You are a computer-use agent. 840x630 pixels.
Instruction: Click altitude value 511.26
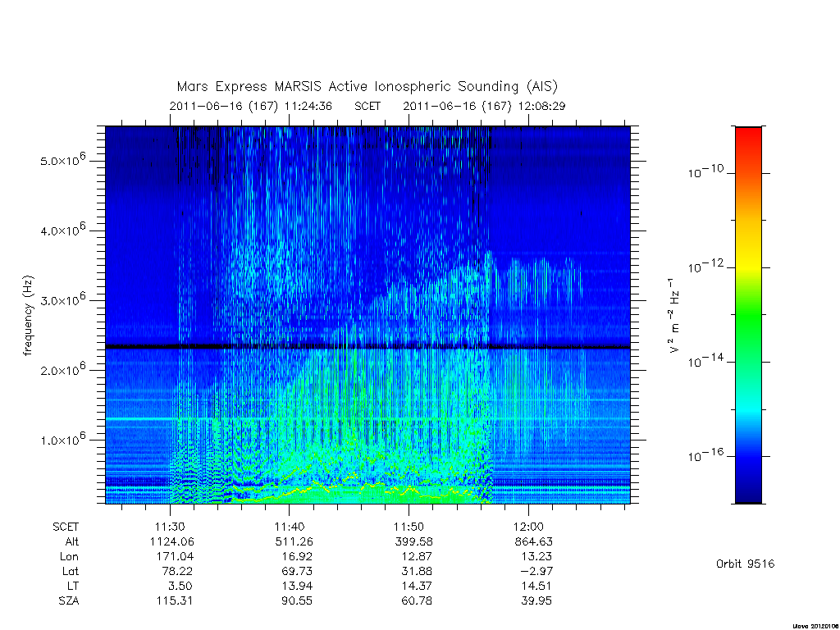pos(294,541)
